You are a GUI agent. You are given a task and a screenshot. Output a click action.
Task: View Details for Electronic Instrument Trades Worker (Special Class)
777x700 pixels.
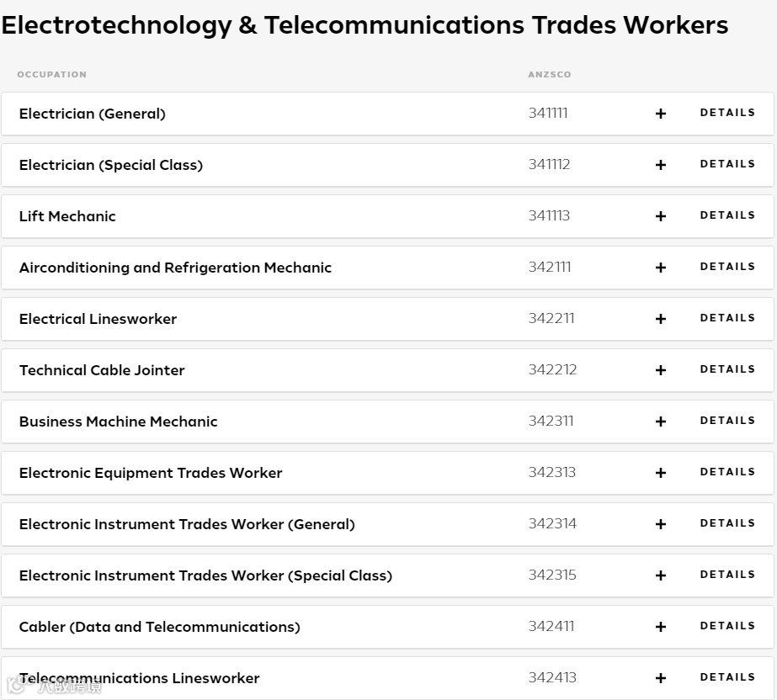727,575
